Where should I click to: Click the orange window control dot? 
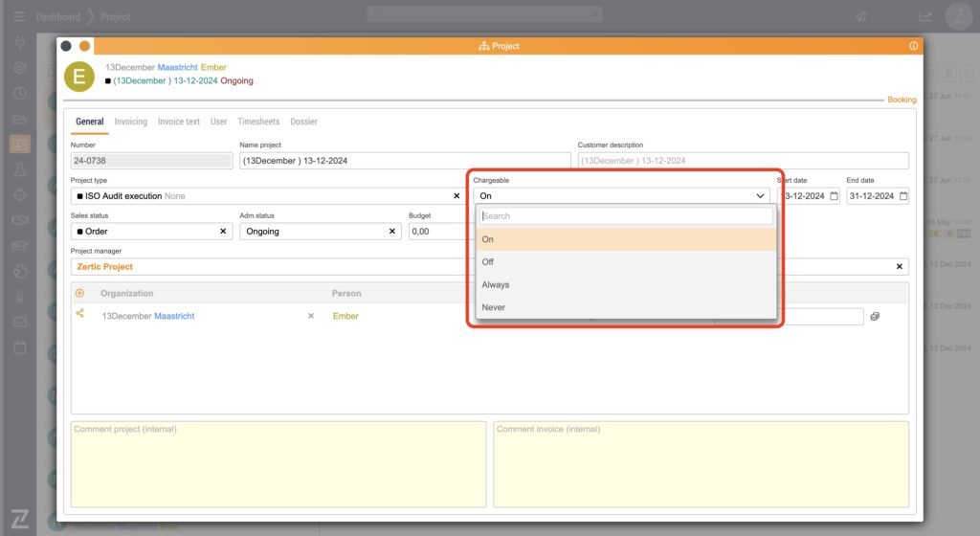(x=84, y=46)
